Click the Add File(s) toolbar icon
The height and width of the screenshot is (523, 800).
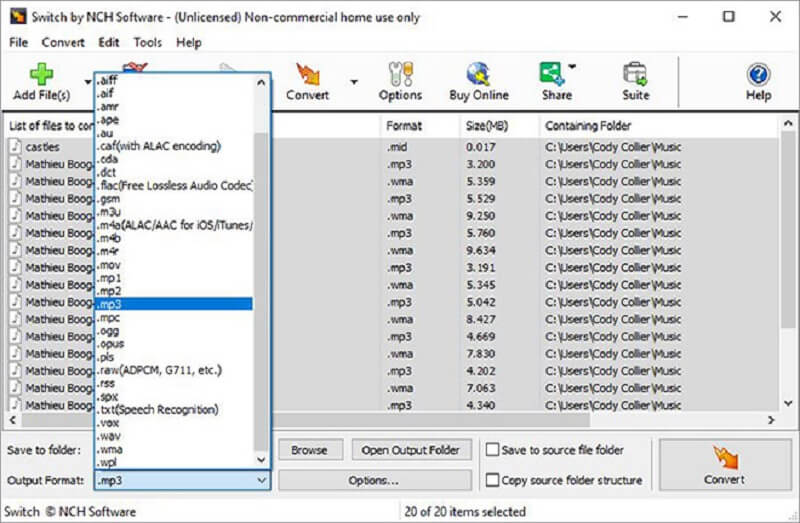point(41,76)
